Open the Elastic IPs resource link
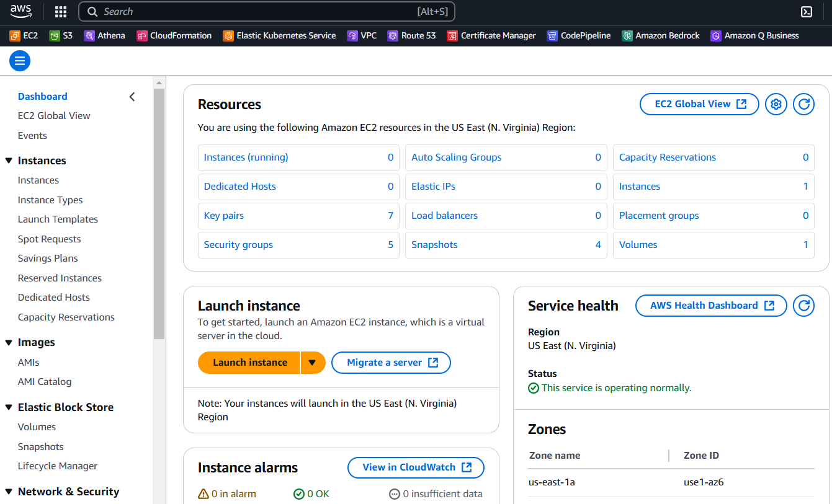Image resolution: width=832 pixels, height=504 pixels. (433, 187)
